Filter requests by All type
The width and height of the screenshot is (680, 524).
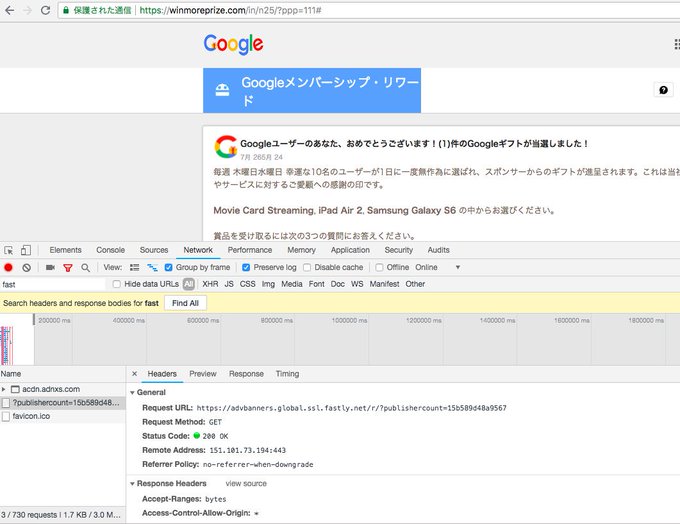tap(188, 284)
